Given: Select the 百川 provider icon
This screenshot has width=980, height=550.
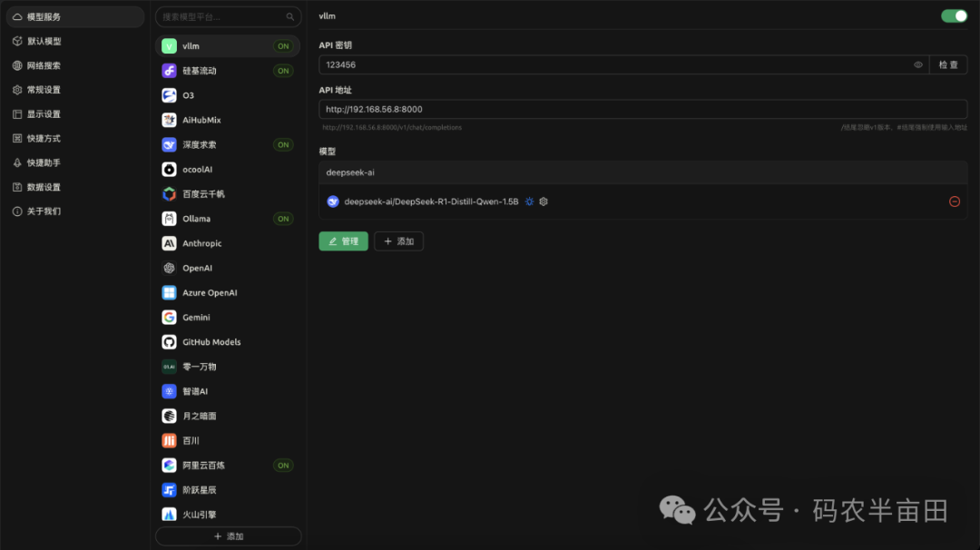Looking at the screenshot, I should (169, 441).
